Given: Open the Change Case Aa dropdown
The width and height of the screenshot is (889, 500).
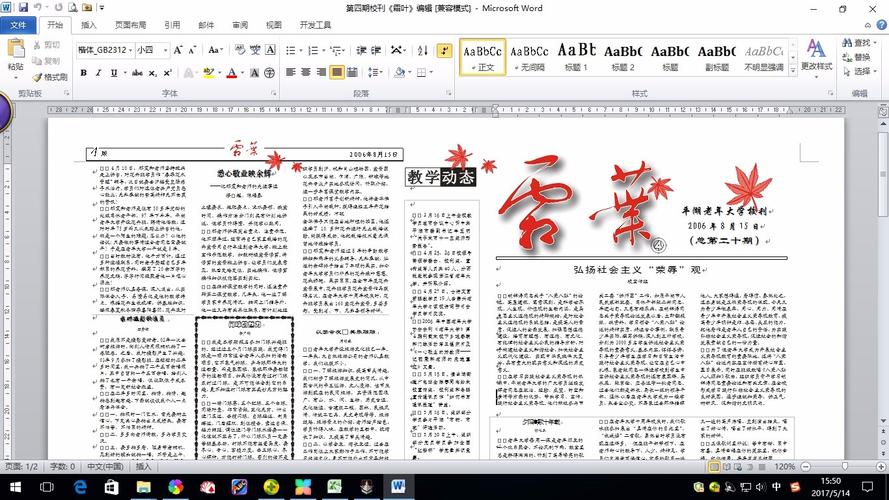Looking at the screenshot, I should [215, 50].
